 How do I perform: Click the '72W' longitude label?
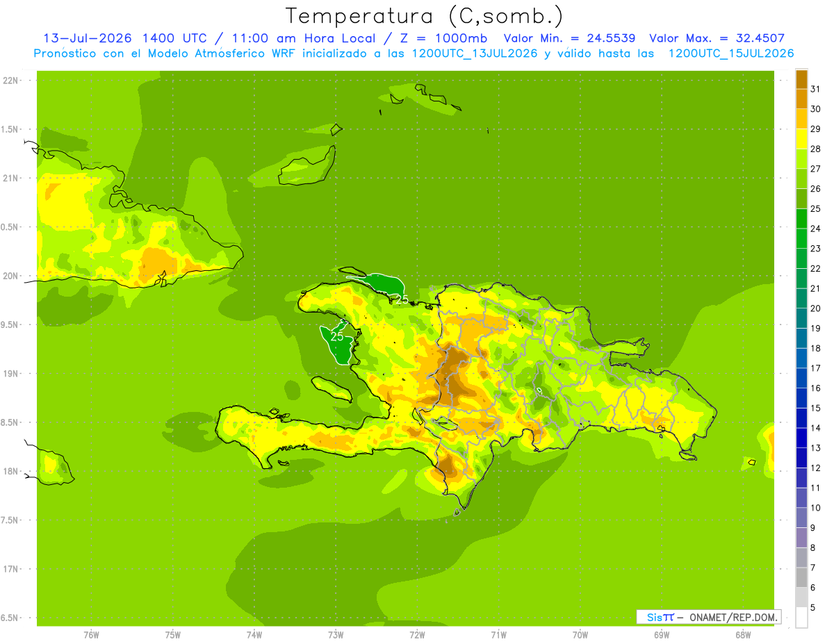point(417,635)
